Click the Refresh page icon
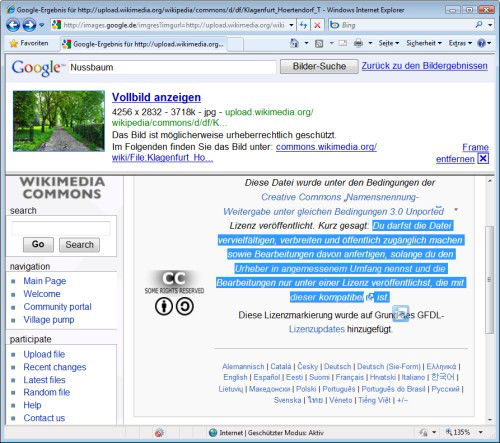Screen dimensions: 500x443 coord(304,25)
